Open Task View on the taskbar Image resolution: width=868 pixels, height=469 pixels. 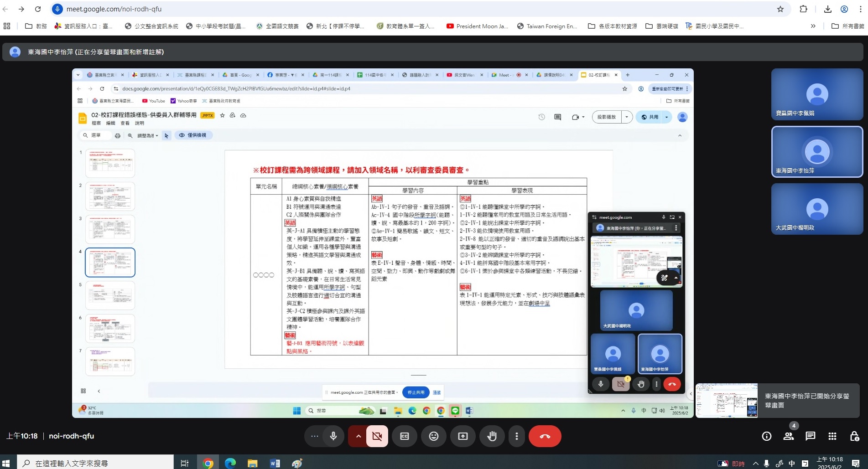pyautogui.click(x=185, y=463)
